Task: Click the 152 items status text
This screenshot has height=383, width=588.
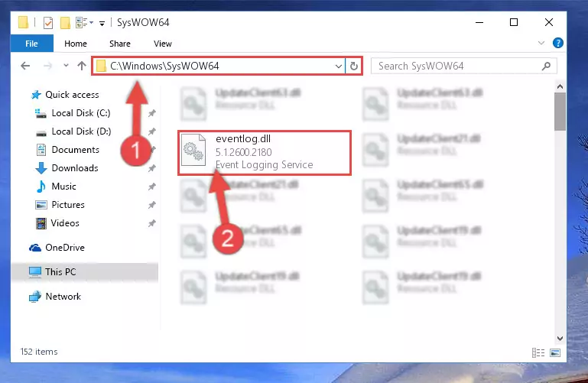Action: (x=39, y=352)
